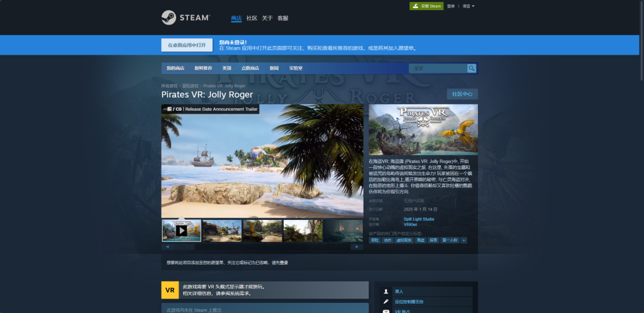Click the Pirates VR: Jolly Roger title
The height and width of the screenshot is (313, 644).
(207, 95)
